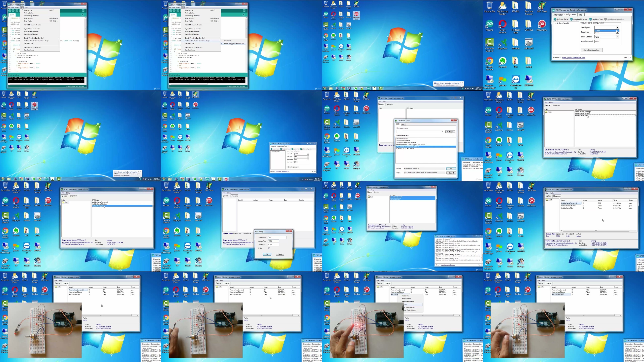Click the Arduino Serial toolbar icon
This screenshot has height=362, width=644.
[555, 19]
